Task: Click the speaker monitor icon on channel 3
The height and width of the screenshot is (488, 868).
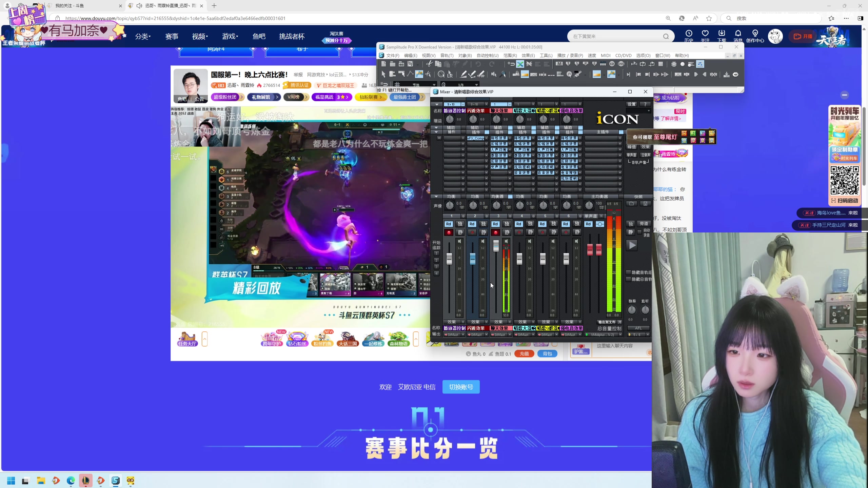Action: point(506,241)
